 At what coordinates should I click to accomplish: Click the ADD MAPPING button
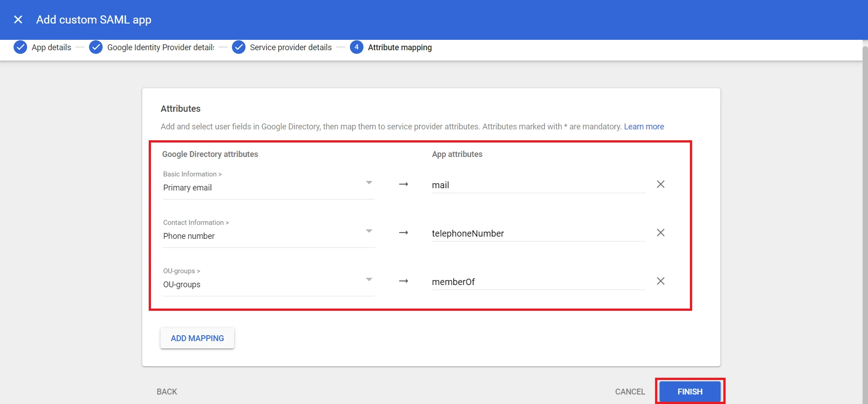[197, 338]
